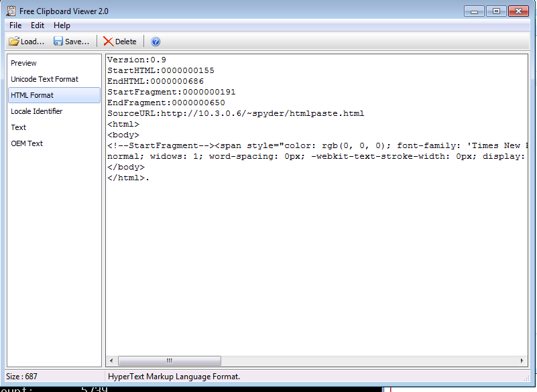The height and width of the screenshot is (392, 537).
Task: Click the scroll left arrow
Action: tap(111, 361)
